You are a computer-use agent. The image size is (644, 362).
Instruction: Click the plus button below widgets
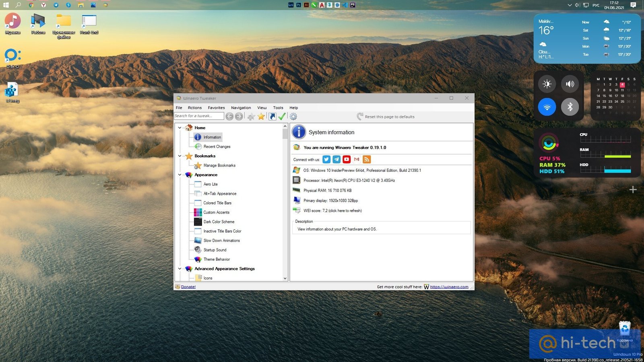(x=633, y=189)
